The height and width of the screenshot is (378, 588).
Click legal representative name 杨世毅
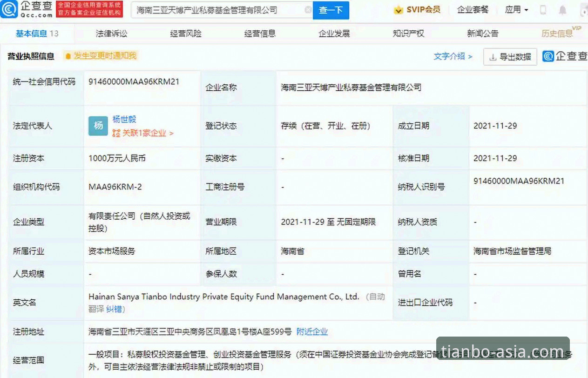[x=124, y=120]
